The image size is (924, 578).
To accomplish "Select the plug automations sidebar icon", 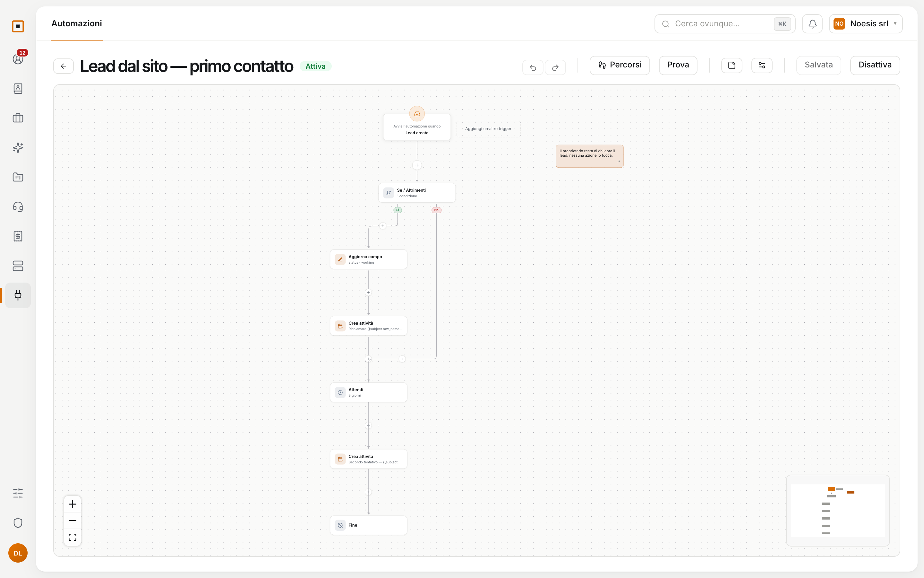I will click(18, 295).
